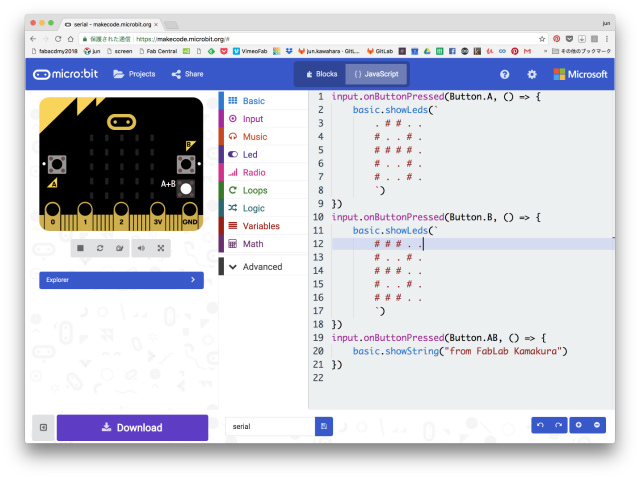
Task: Click the GND pin on the simulator
Action: 190,215
